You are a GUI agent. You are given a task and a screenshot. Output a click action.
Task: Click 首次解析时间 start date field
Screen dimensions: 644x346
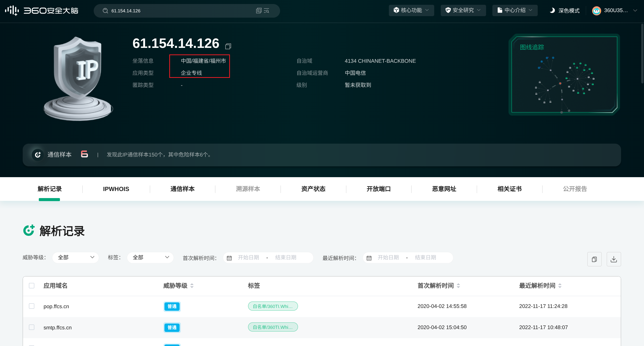pos(248,257)
